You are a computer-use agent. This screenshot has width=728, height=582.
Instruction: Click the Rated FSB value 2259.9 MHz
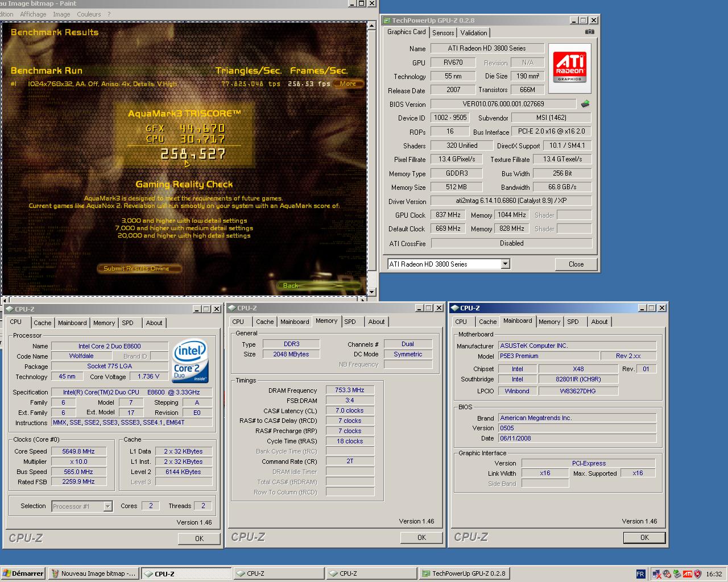78,481
